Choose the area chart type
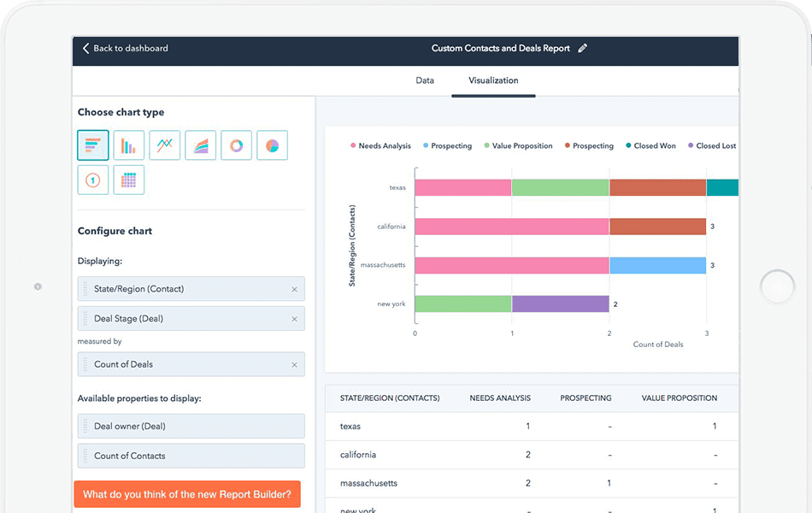 [201, 145]
